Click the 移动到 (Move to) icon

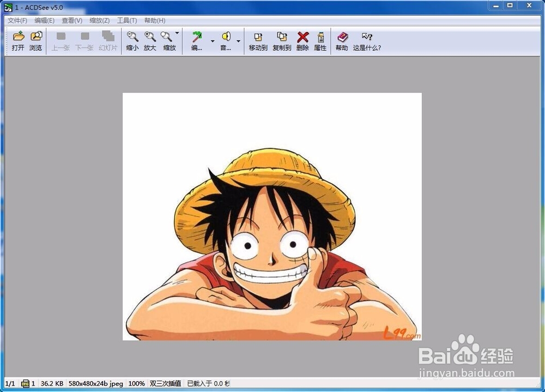point(258,37)
